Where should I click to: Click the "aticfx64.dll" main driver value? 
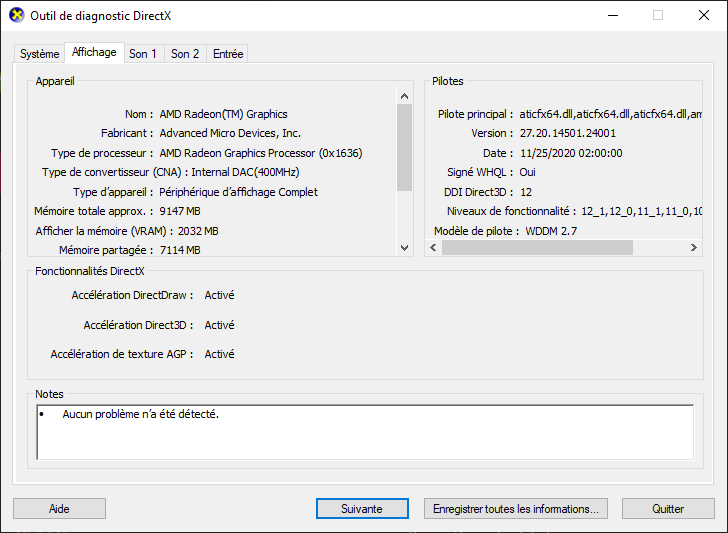click(x=611, y=114)
